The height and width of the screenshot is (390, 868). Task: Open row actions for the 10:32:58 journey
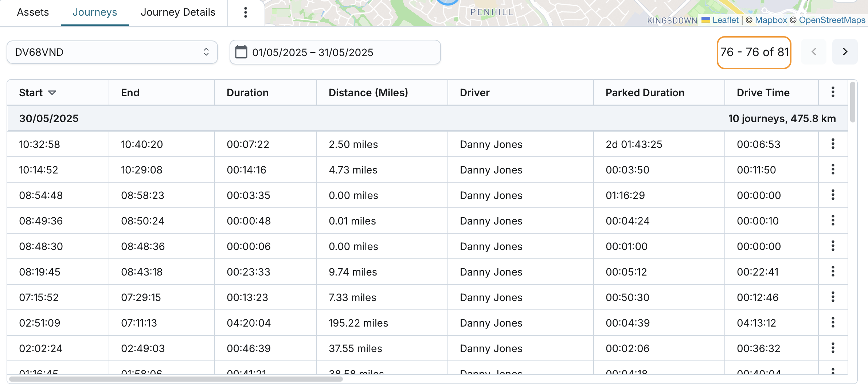click(x=833, y=144)
